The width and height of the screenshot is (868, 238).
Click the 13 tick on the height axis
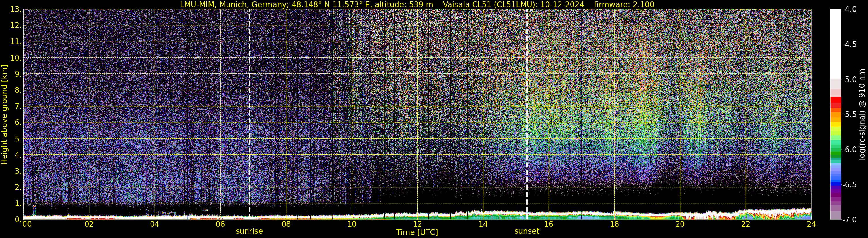coord(16,10)
